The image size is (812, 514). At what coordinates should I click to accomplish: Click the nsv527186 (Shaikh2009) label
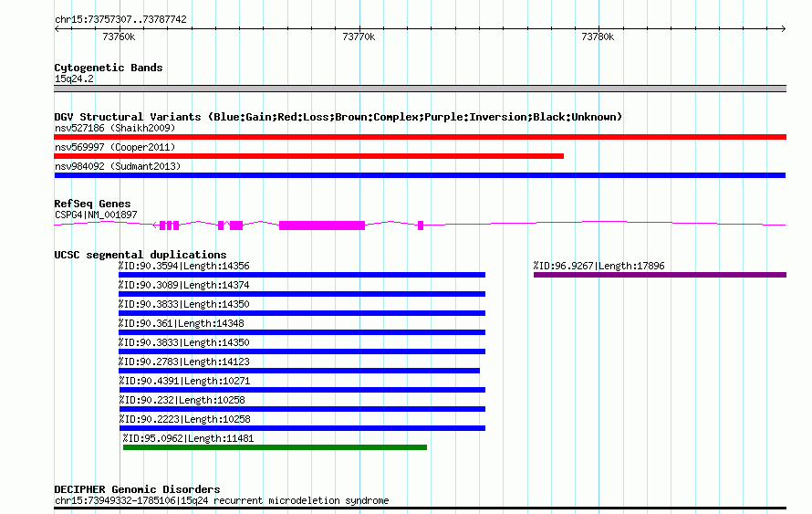tap(115, 128)
